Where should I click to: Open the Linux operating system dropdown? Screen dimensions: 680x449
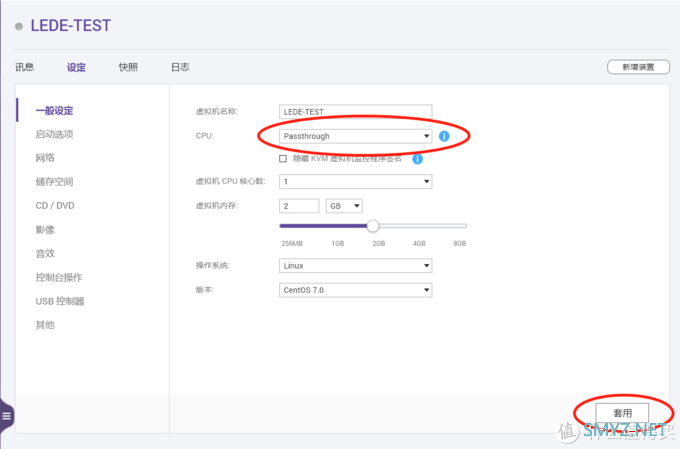point(355,265)
